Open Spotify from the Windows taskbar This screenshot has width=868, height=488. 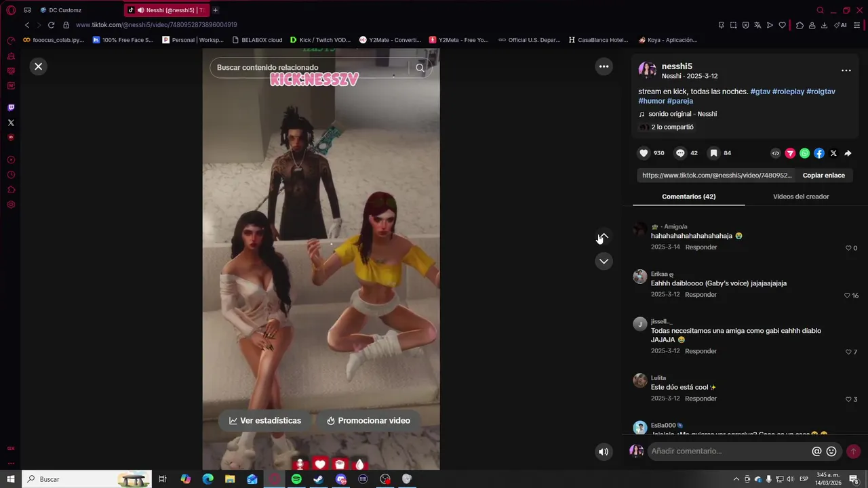[x=296, y=479]
